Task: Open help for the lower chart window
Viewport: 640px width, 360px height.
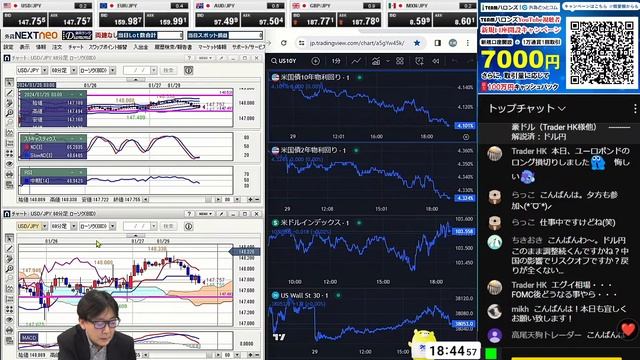Action: [189, 214]
